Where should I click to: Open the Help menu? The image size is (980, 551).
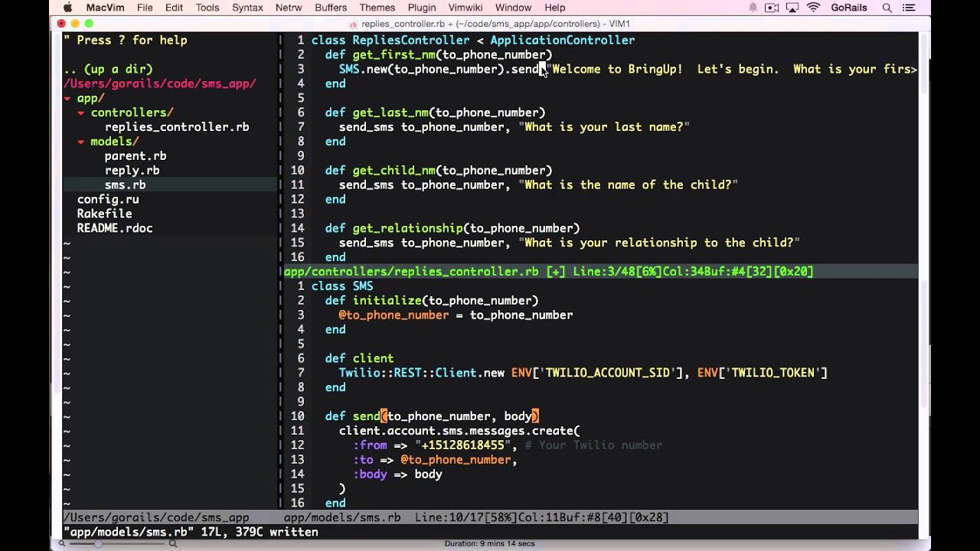tap(554, 8)
